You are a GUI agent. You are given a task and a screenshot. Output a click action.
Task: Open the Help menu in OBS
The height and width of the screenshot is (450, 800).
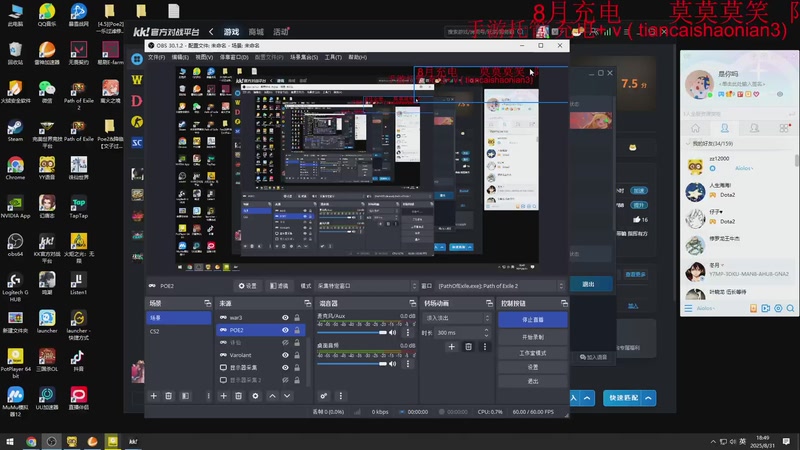pyautogui.click(x=357, y=57)
